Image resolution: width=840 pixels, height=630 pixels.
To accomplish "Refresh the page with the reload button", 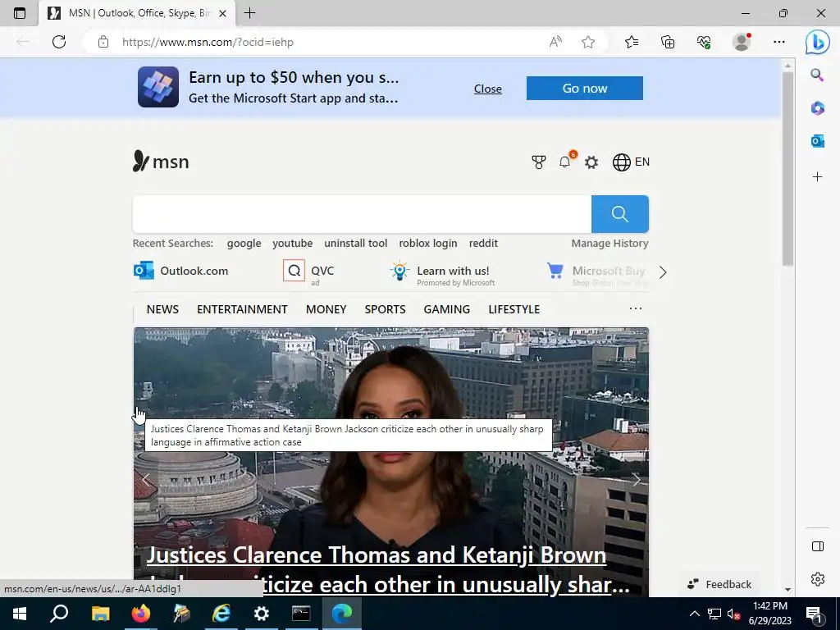I will (59, 42).
